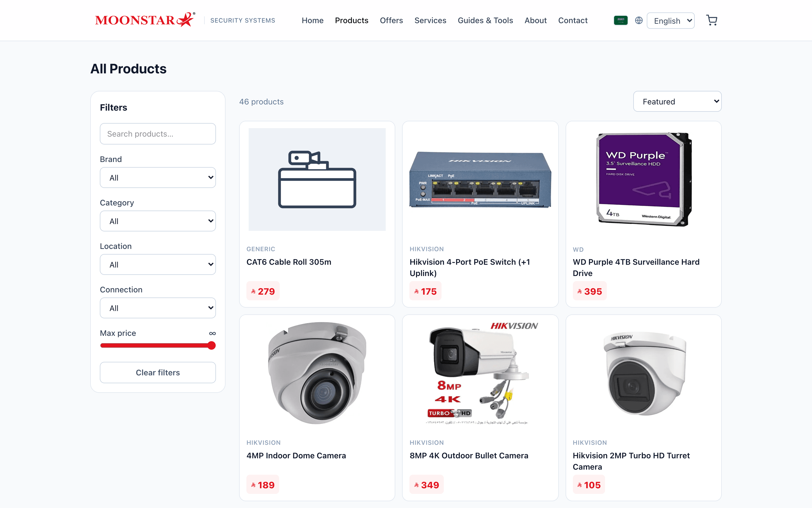Click the Clear filters button
812x508 pixels.
[158, 372]
